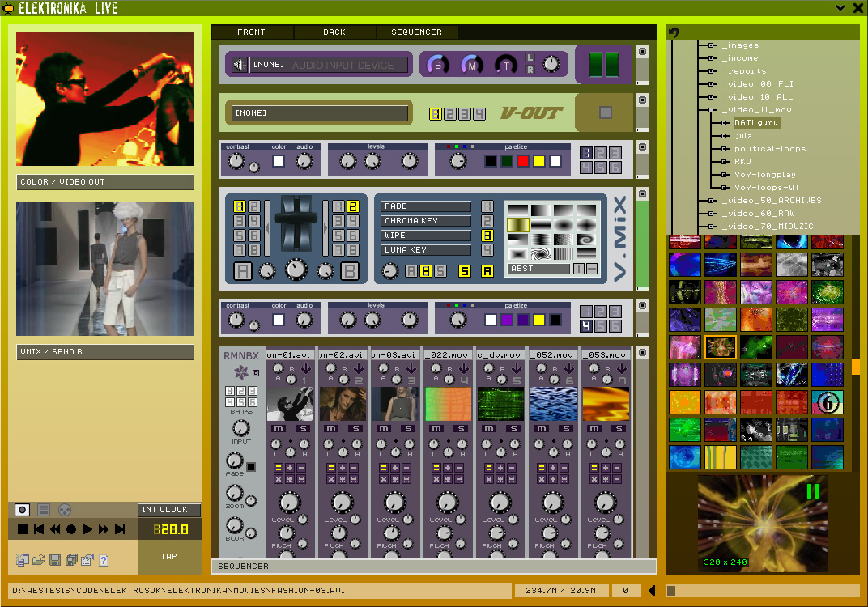Toggle the L channel button in audio input
Screen dimensions: 868x607
click(530, 57)
